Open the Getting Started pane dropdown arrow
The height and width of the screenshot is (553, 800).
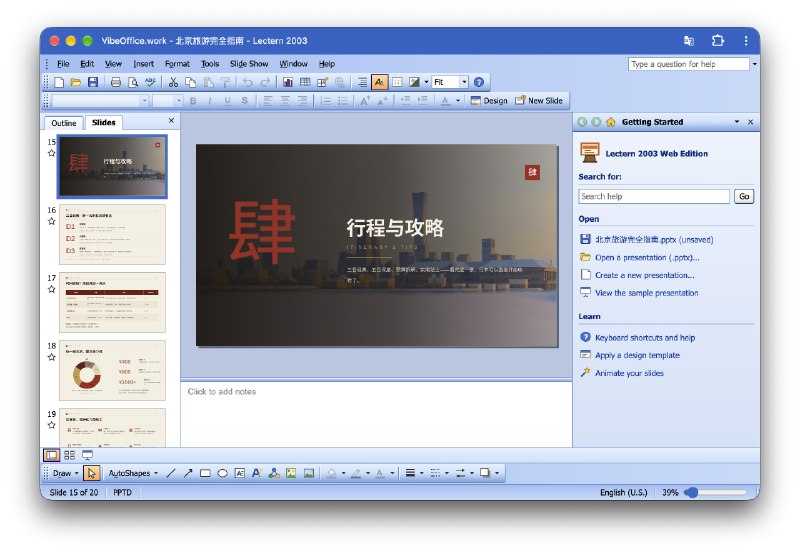tap(736, 122)
